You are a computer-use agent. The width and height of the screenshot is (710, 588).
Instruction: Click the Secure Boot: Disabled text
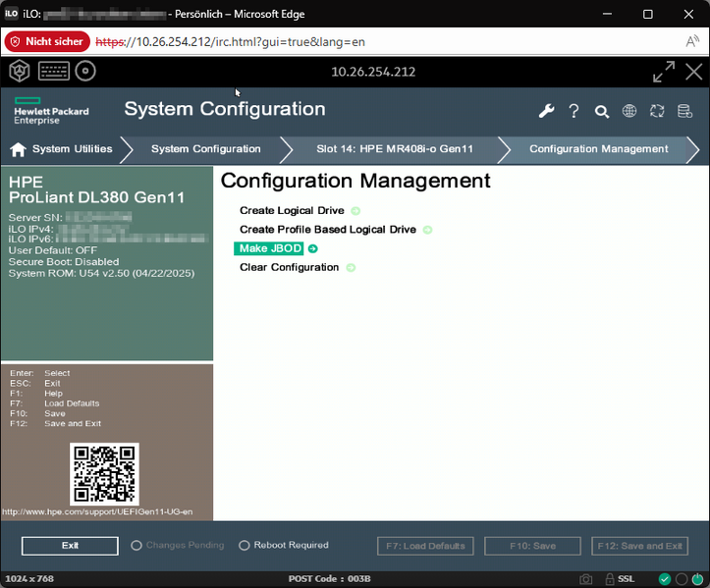[x=64, y=262]
